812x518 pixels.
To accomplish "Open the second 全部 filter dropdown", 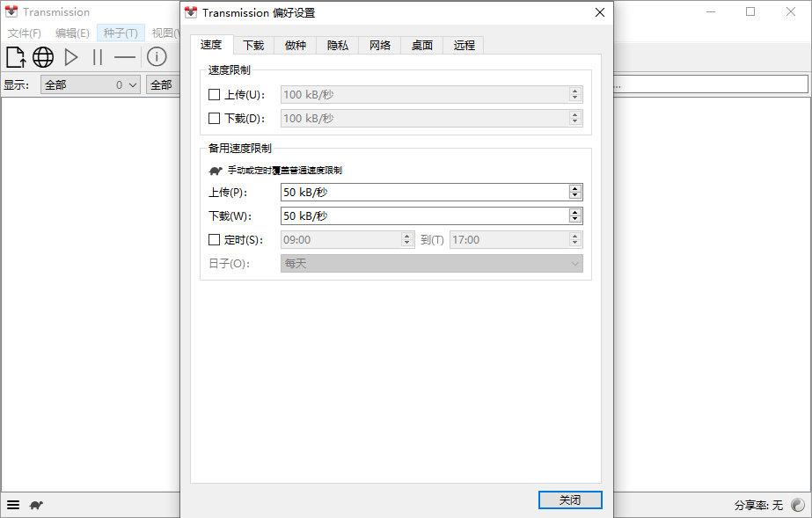I will tap(165, 84).
